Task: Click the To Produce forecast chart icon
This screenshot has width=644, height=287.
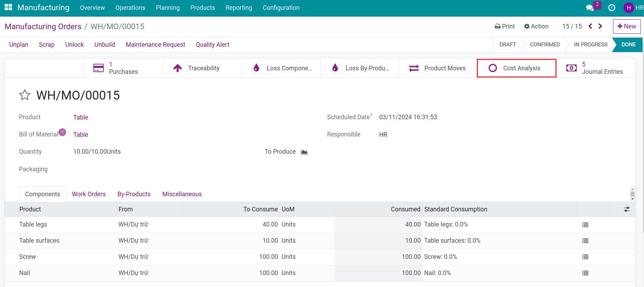Action: pyautogui.click(x=304, y=152)
